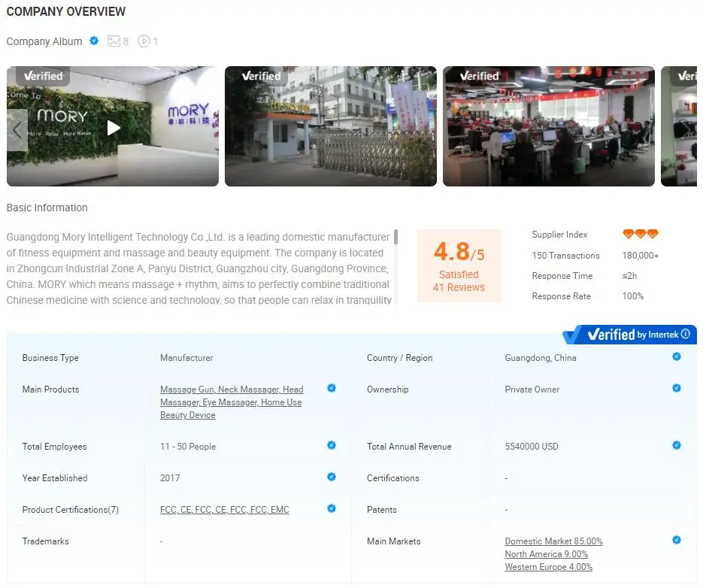Click the 41 Reviews text
The width and height of the screenshot is (703, 588).
(x=459, y=287)
